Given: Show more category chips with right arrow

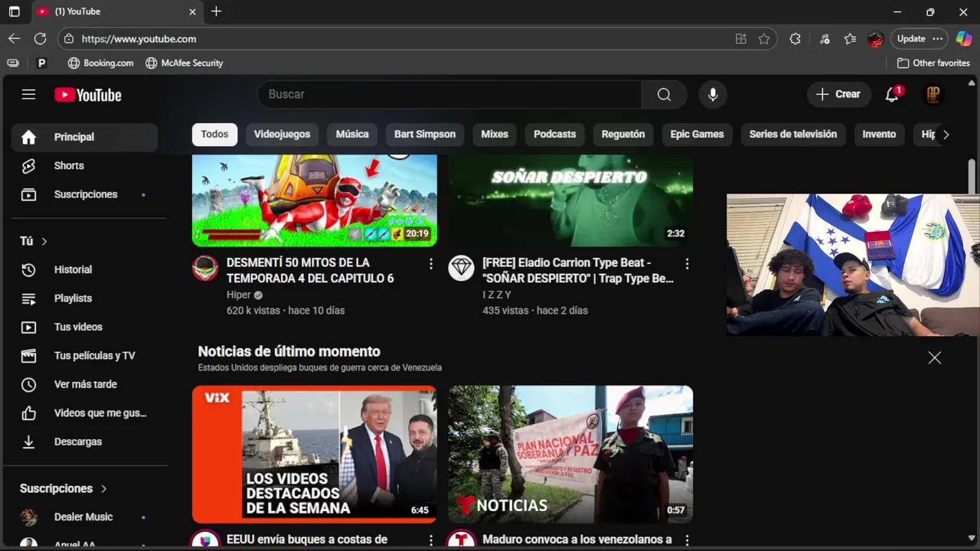Looking at the screenshot, I should click(946, 134).
